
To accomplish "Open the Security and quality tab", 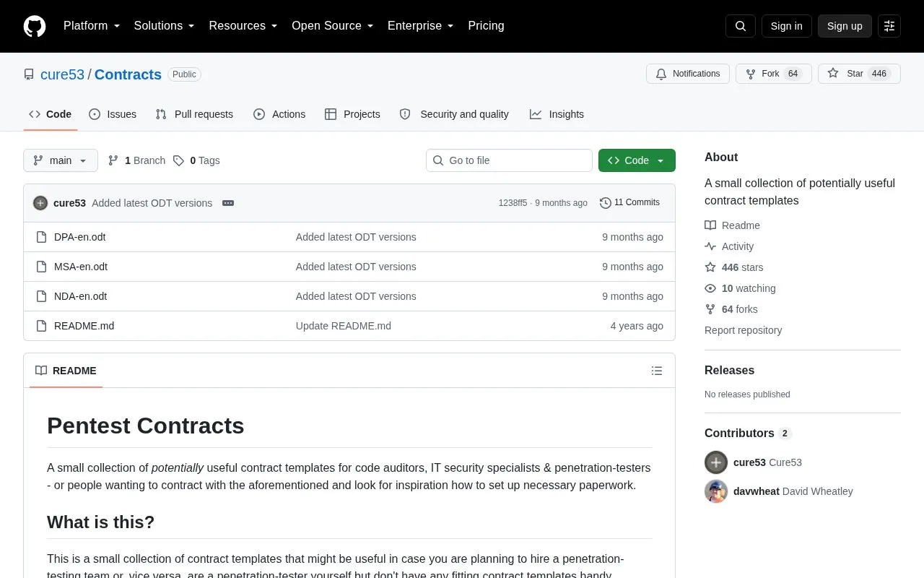I will tap(454, 114).
